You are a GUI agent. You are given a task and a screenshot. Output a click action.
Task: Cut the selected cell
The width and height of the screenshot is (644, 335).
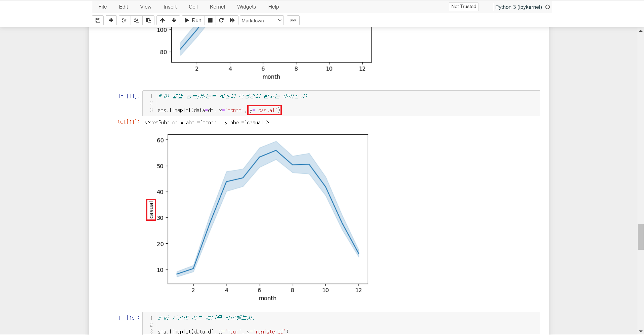click(125, 20)
